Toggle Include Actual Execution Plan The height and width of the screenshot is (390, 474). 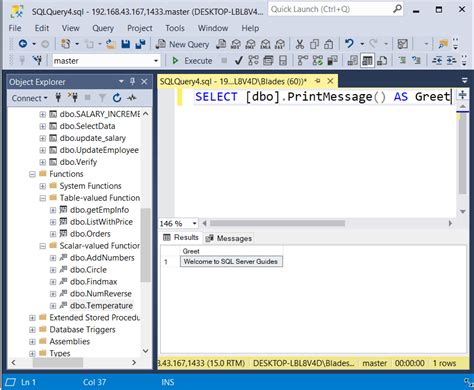pyautogui.click(x=302, y=61)
